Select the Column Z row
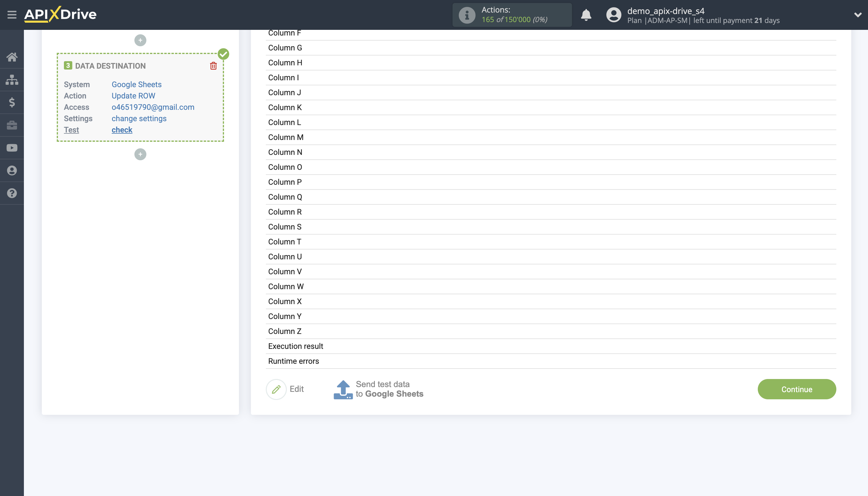 551,332
